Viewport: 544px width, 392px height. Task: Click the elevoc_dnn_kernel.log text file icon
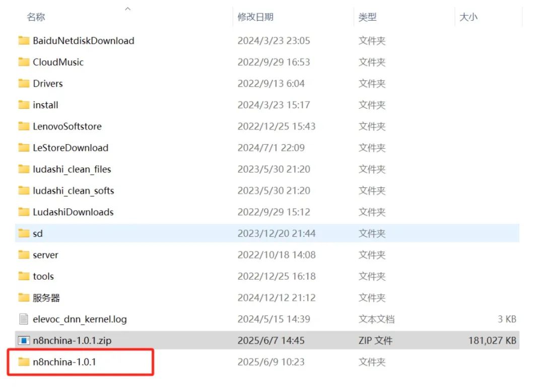[x=24, y=319]
